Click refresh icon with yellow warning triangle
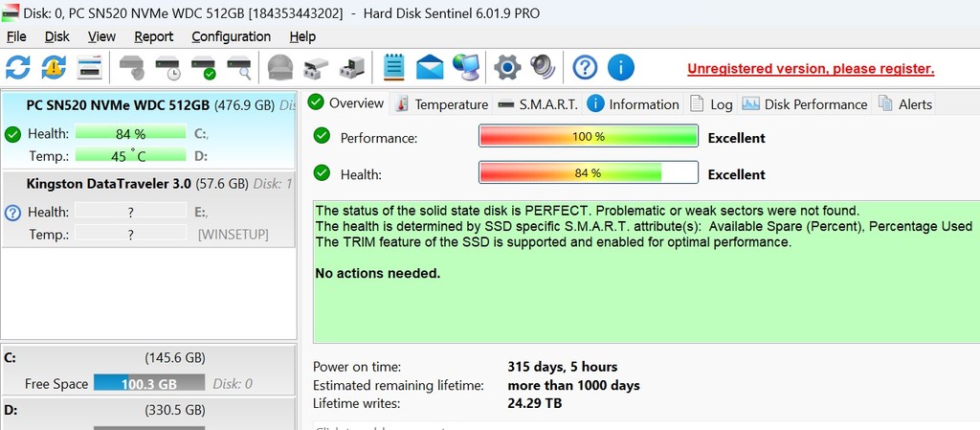 tap(54, 67)
